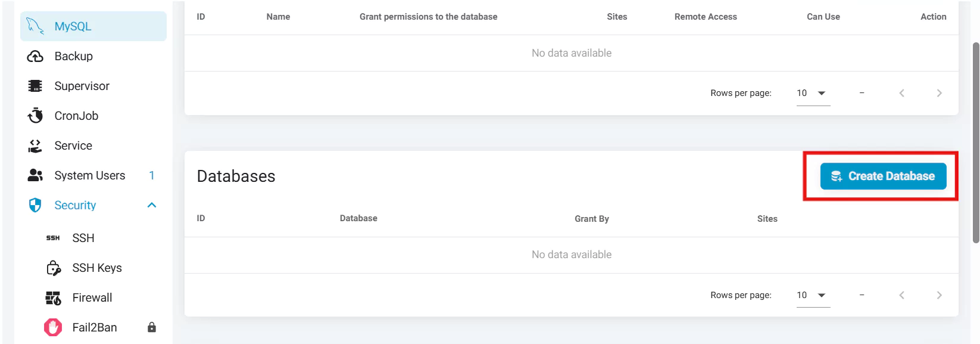Open rows per page dropdown in users table
This screenshot has width=980, height=344.
(x=813, y=93)
